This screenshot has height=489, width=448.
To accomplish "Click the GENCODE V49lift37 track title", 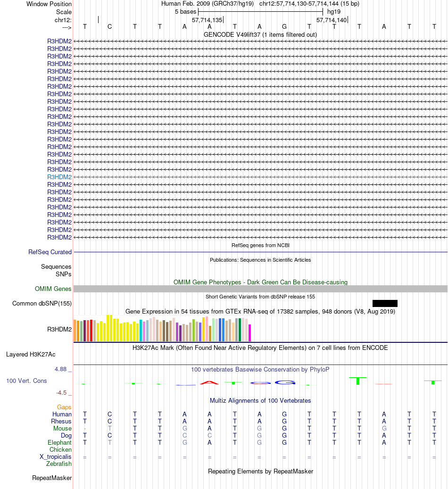I will [260, 34].
